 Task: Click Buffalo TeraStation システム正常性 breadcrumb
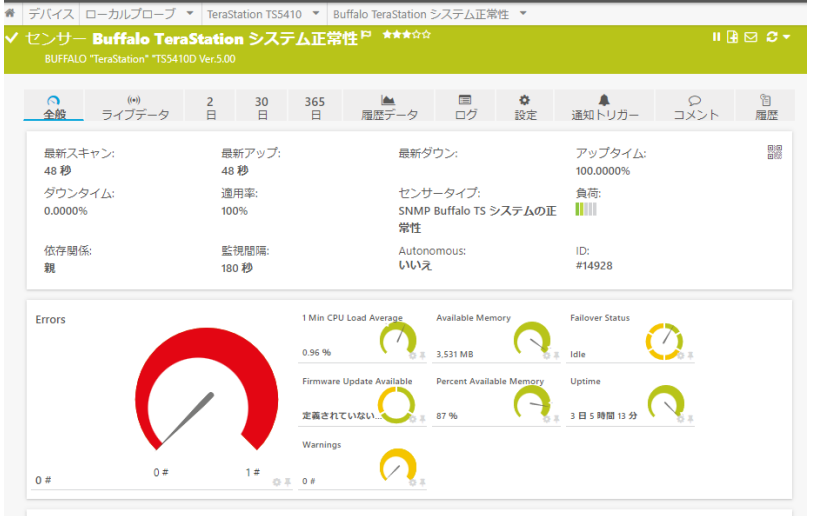(420, 14)
